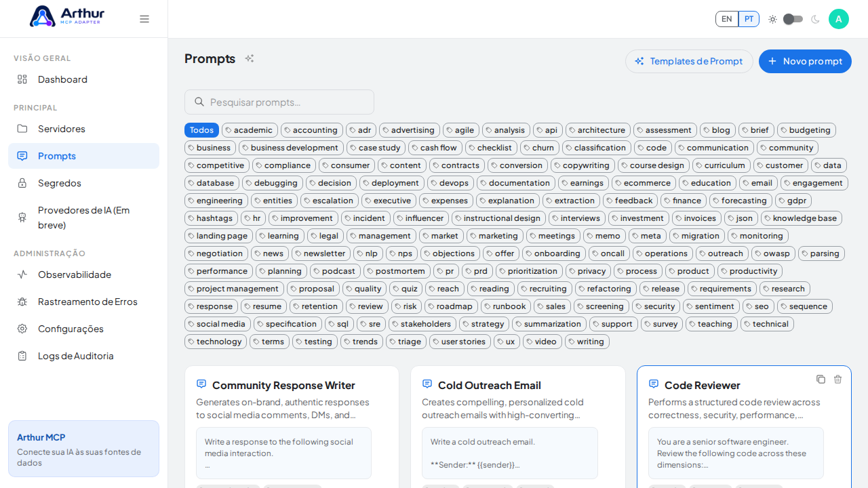Open Community Response Writer prompt title
The height and width of the screenshot is (488, 868).
pos(283,385)
